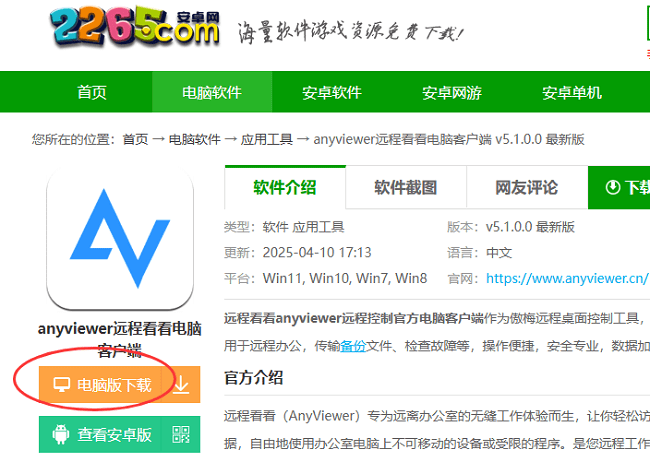This screenshot has width=650, height=462.
Task: Click the monitor icon on the orange download button
Action: (x=62, y=384)
